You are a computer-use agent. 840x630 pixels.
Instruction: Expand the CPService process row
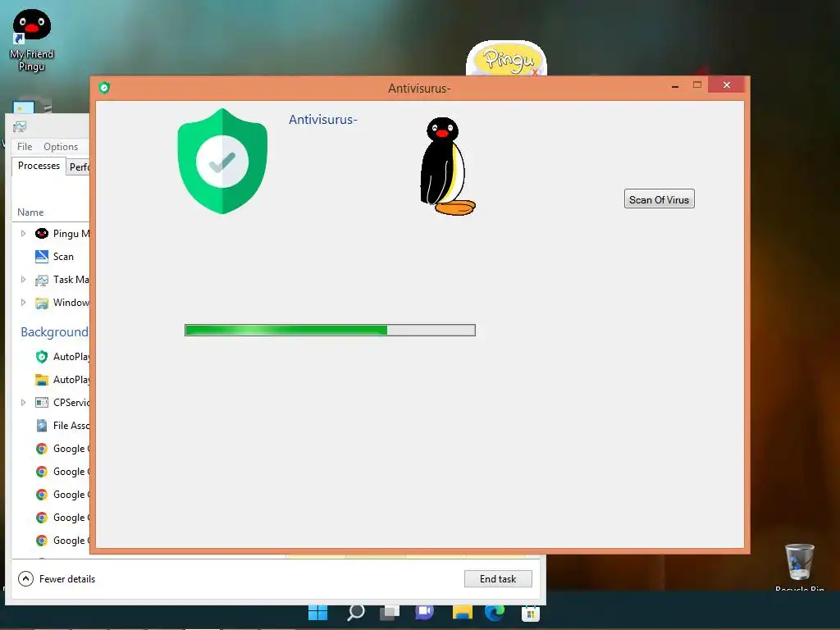tap(23, 402)
